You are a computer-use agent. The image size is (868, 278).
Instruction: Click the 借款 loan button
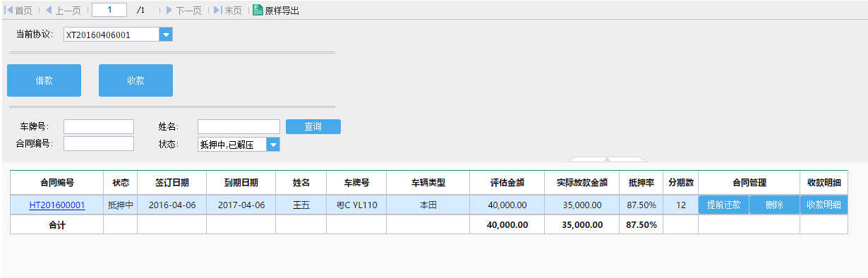44,80
